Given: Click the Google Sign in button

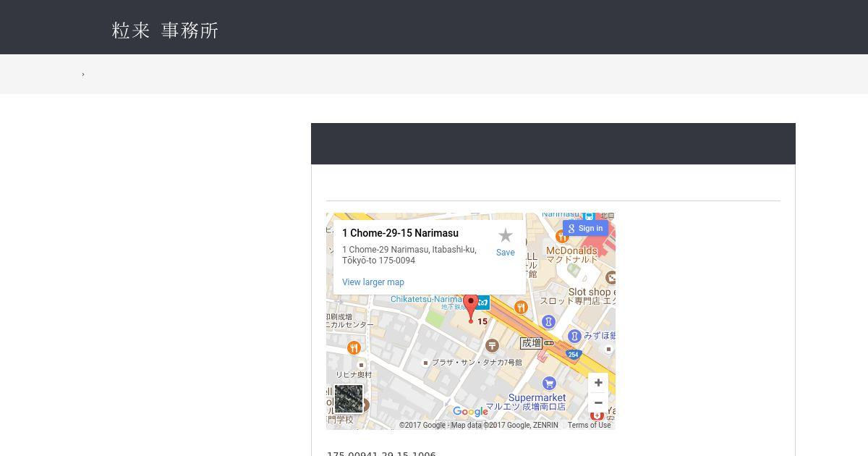Looking at the screenshot, I should tap(585, 228).
